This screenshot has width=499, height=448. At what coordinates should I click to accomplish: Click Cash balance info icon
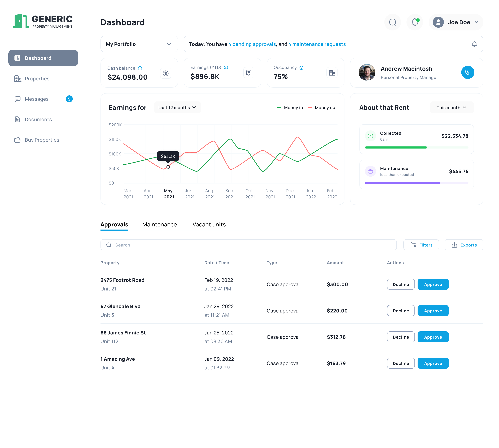(140, 68)
